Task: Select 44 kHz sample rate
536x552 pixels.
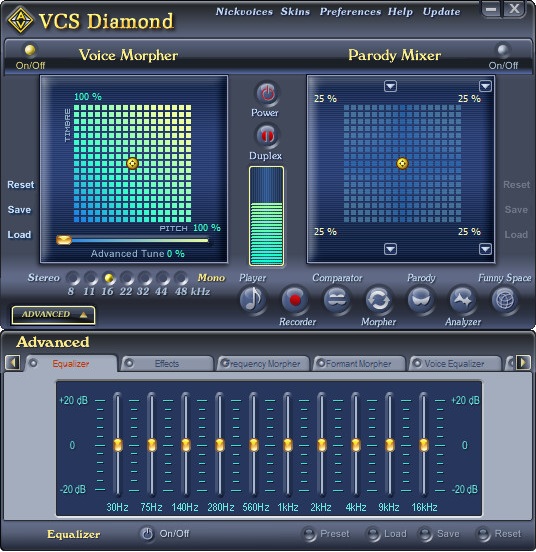Action: pos(163,278)
